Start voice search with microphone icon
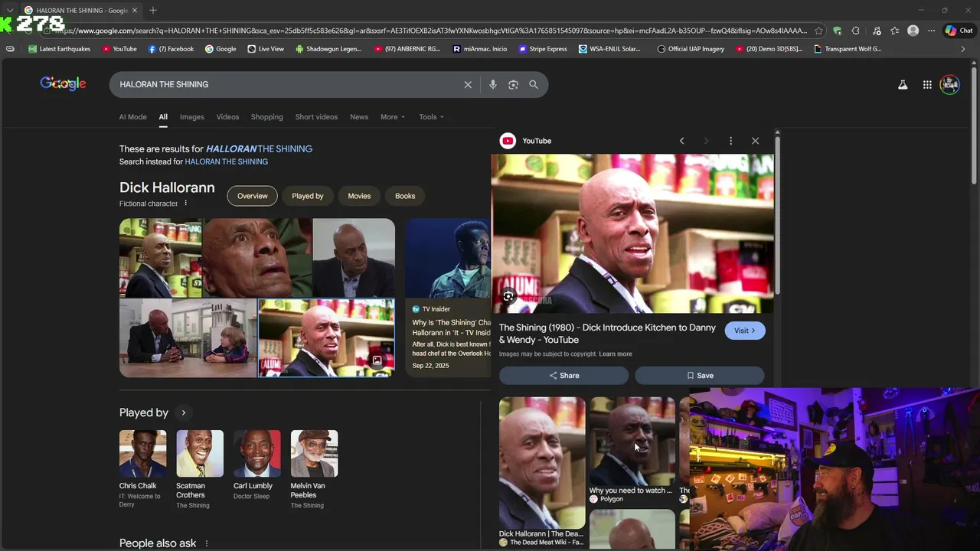Viewport: 980px width, 551px height. point(493,84)
